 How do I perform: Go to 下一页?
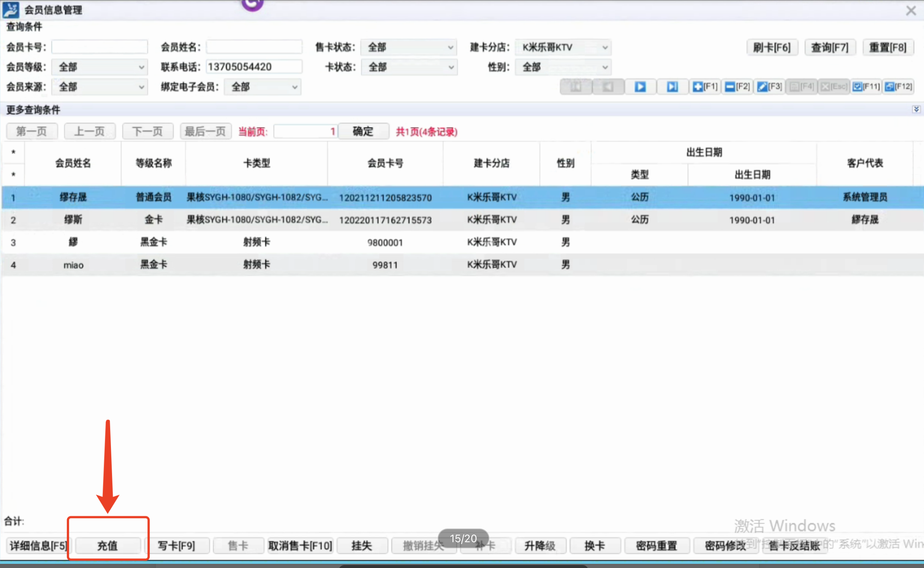148,131
